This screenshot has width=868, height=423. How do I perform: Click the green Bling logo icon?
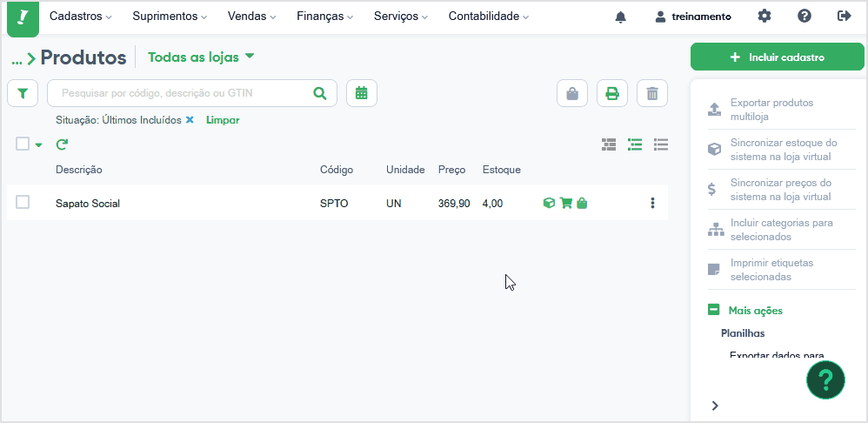point(23,18)
